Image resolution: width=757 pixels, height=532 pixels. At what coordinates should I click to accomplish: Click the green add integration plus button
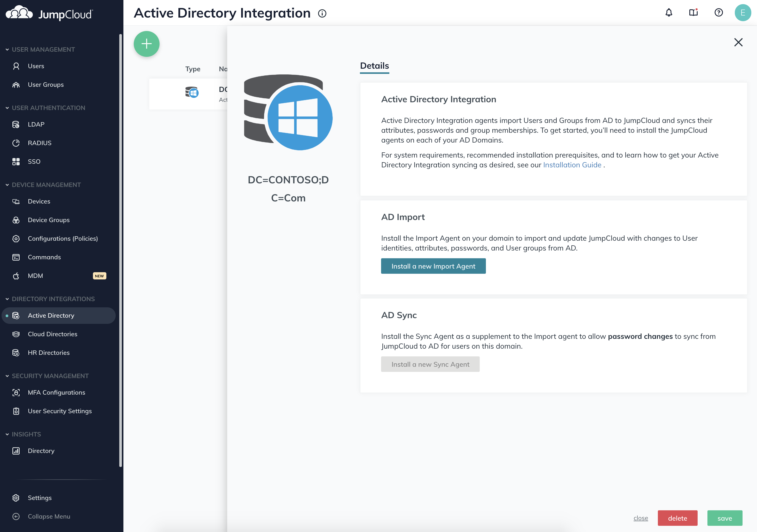coord(146,44)
